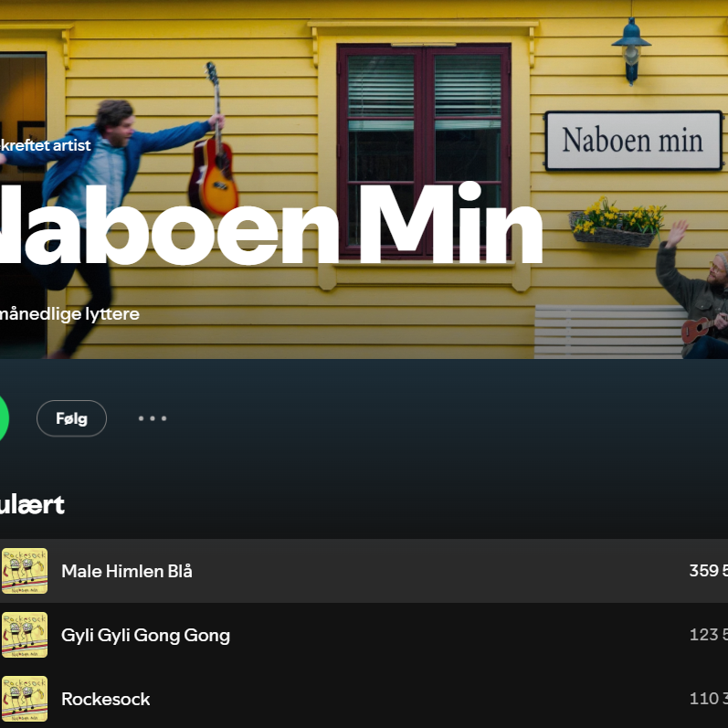Click the Populært section heading
728x728 pixels.
pyautogui.click(x=32, y=505)
